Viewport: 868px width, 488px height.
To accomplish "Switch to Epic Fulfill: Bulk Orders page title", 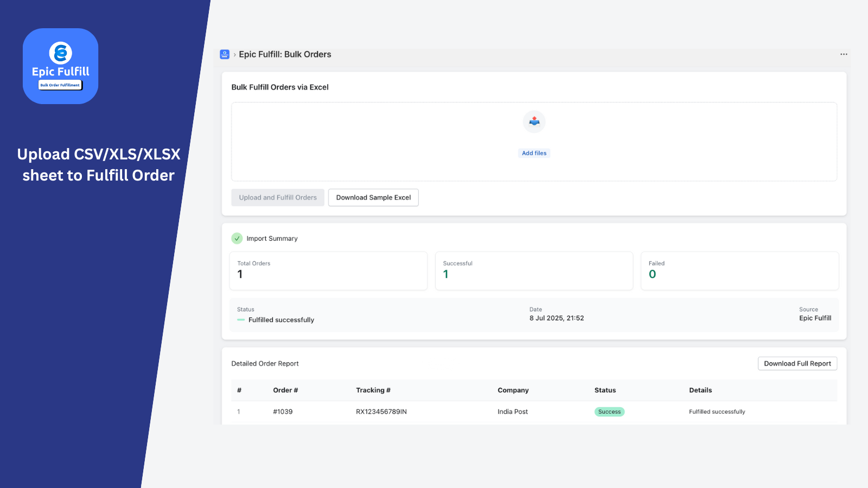I will coord(285,54).
